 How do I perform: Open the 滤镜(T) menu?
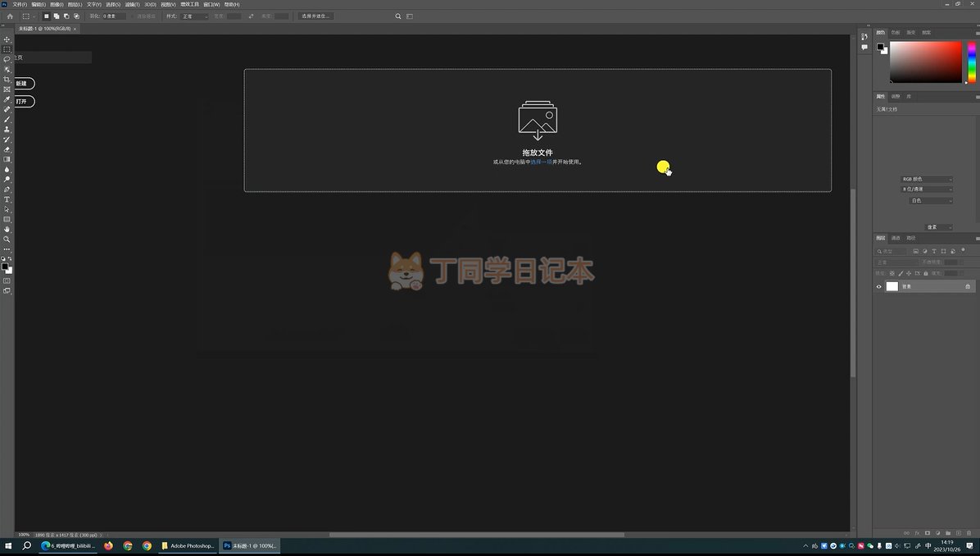(x=130, y=4)
